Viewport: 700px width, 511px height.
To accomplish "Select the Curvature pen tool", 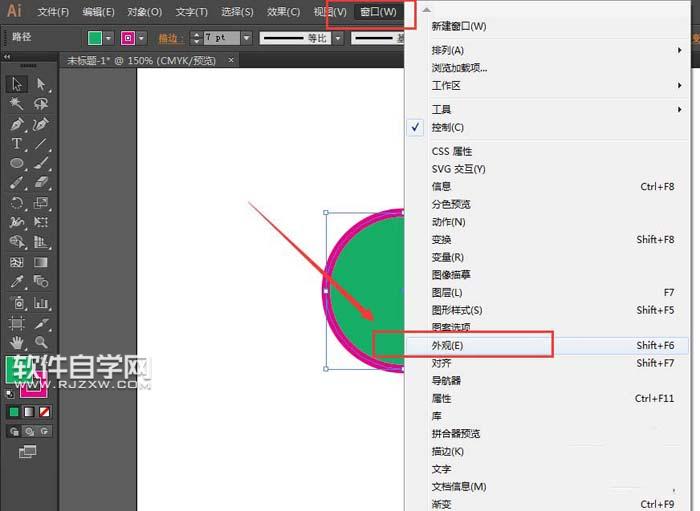I will pyautogui.click(x=41, y=124).
